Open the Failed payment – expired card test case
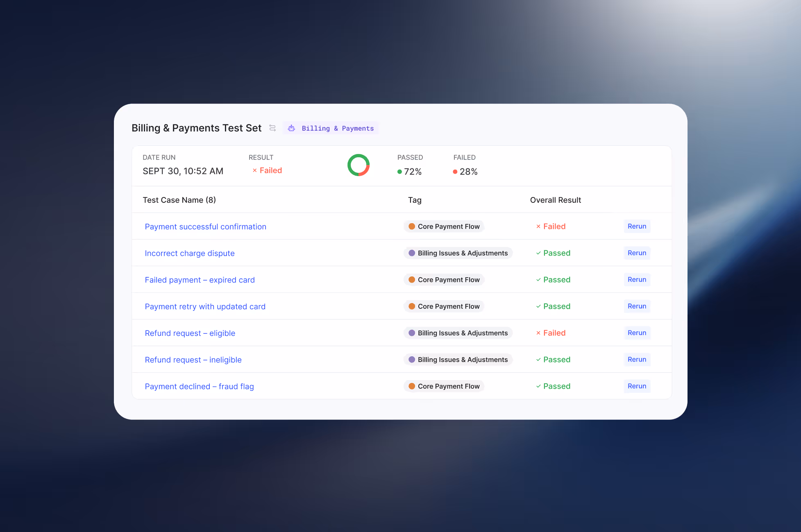 click(x=200, y=280)
